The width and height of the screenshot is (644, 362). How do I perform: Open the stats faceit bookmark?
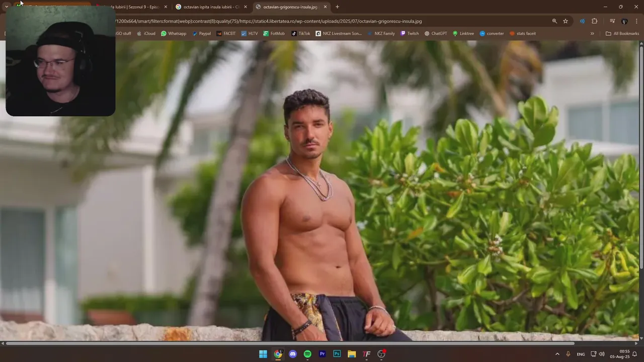[x=523, y=34]
